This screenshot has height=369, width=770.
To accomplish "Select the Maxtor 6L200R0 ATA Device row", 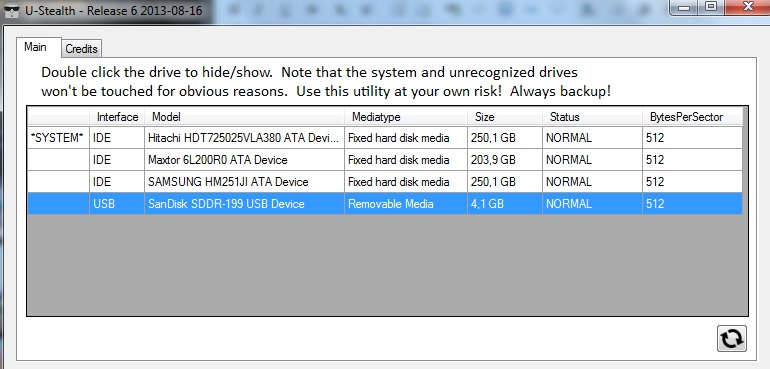I will 385,160.
